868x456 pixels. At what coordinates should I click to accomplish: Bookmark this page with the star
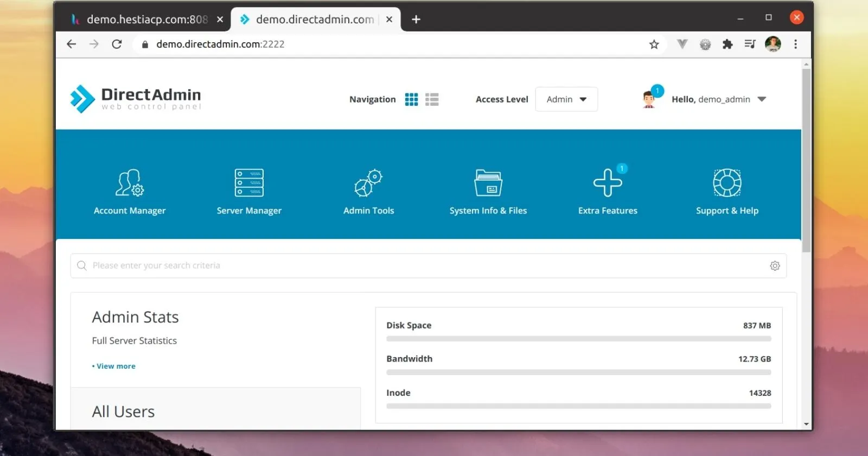click(x=654, y=45)
